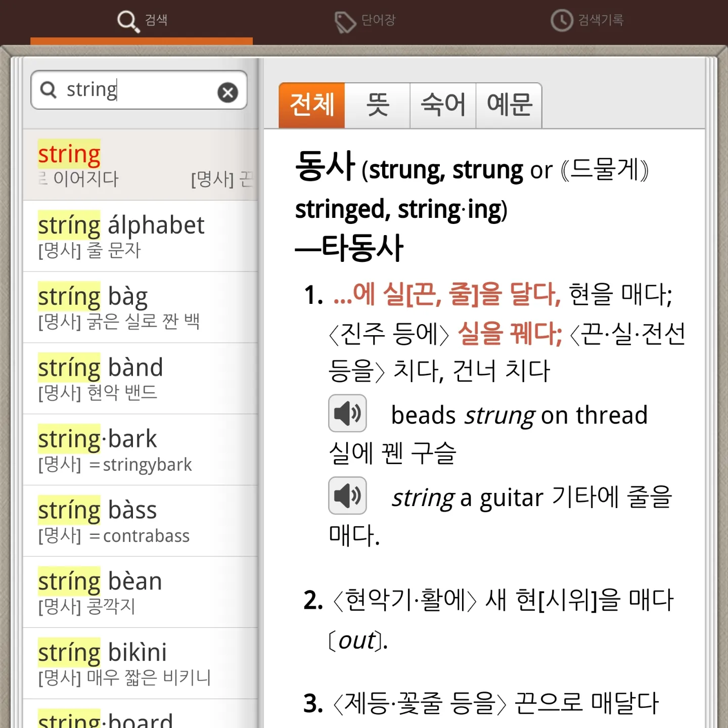728x728 pixels.
Task: Click the red '실을 꿰다;' definition text
Action: [x=510, y=334]
